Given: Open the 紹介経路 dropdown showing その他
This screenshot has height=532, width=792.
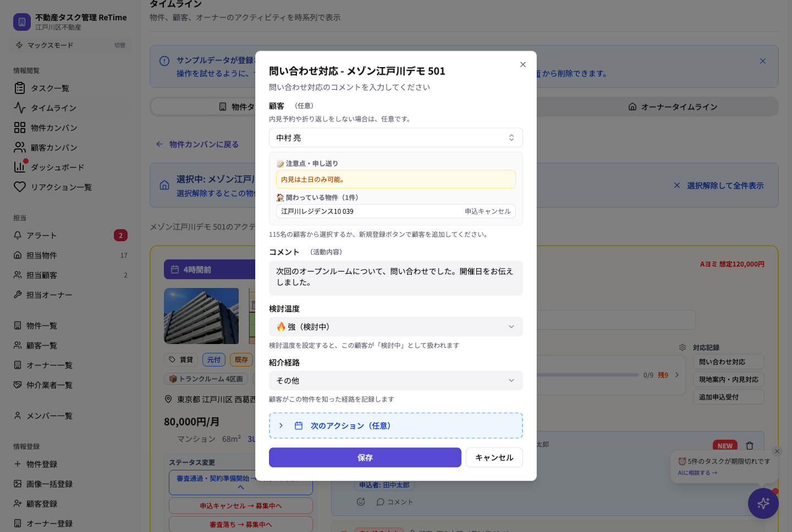Looking at the screenshot, I should (395, 381).
